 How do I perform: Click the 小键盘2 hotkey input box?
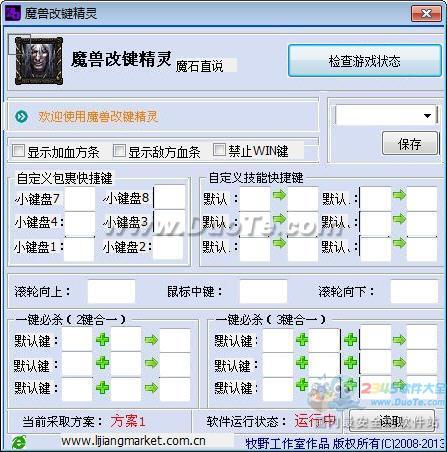point(168,247)
